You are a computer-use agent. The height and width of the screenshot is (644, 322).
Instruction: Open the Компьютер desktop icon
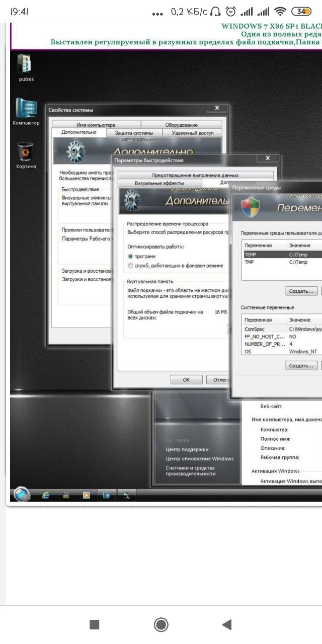coord(26,111)
